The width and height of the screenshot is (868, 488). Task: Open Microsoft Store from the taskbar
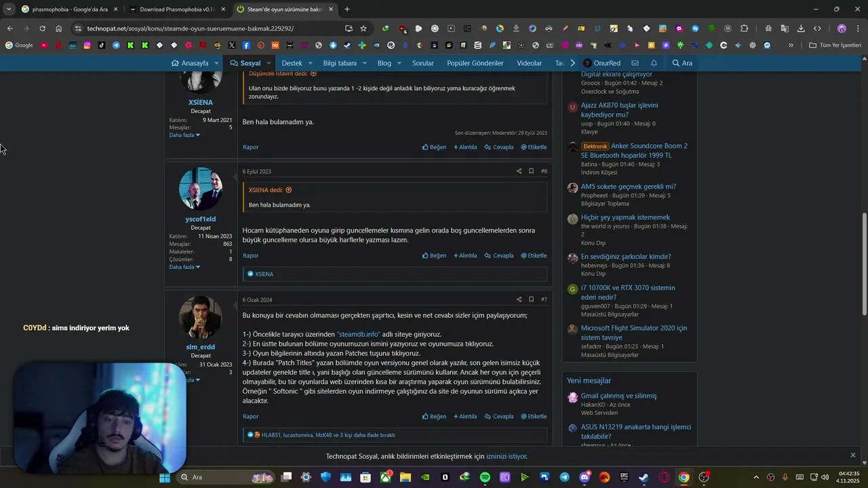[x=366, y=477]
